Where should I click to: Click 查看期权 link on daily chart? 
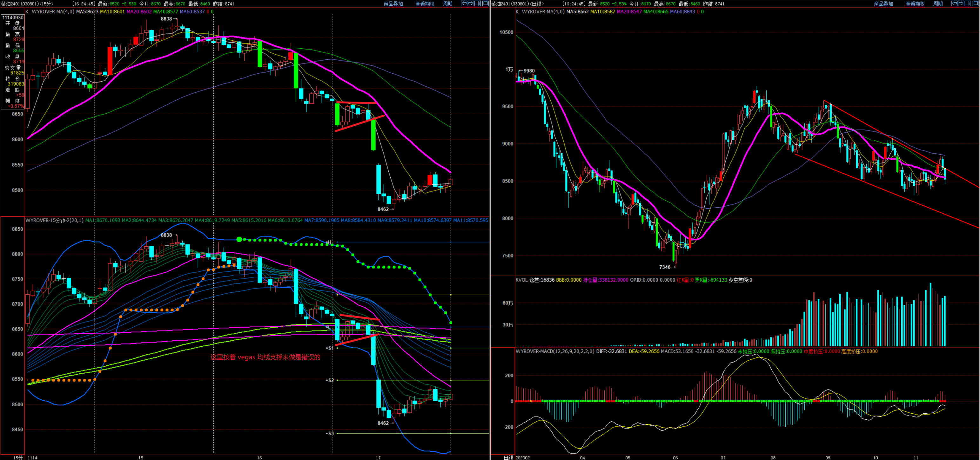coord(915,4)
